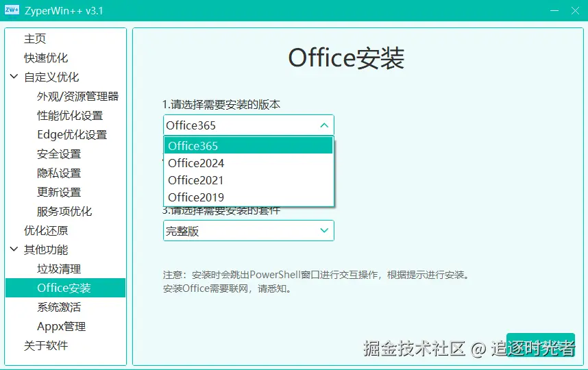Go to 隐私设置
The width and height of the screenshot is (588, 370).
59,173
